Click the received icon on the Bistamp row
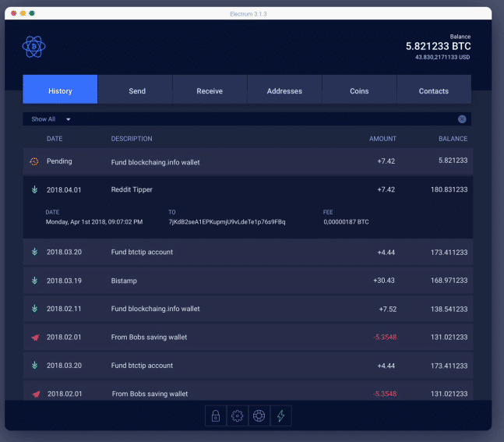Image resolution: width=504 pixels, height=442 pixels. [34, 281]
